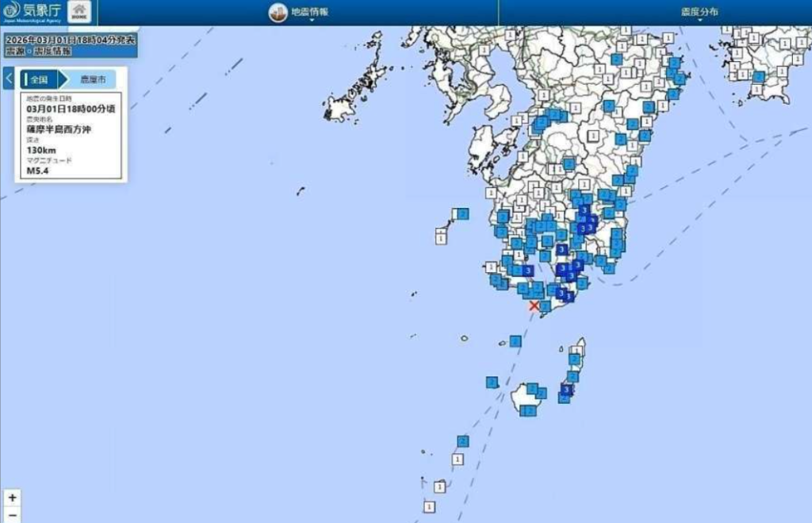Click the intensity 3 marker on Tanegashima
Image resolution: width=812 pixels, height=523 pixels.
566,390
